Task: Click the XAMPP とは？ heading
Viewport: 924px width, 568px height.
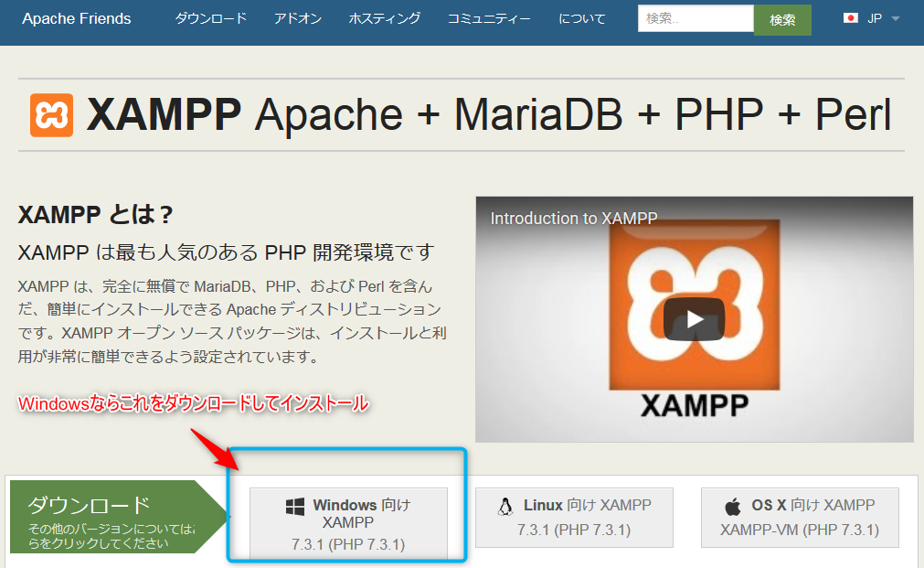Action: click(95, 215)
